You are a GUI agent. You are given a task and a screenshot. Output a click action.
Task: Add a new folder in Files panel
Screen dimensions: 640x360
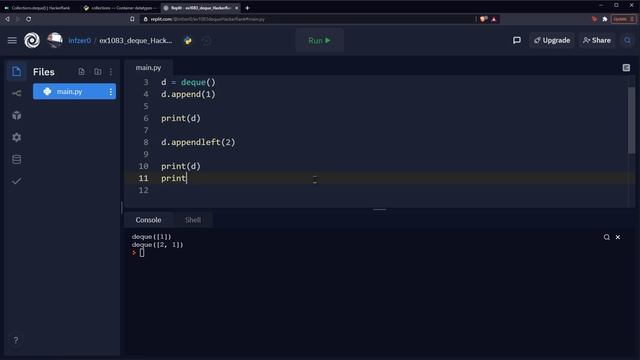coord(98,72)
